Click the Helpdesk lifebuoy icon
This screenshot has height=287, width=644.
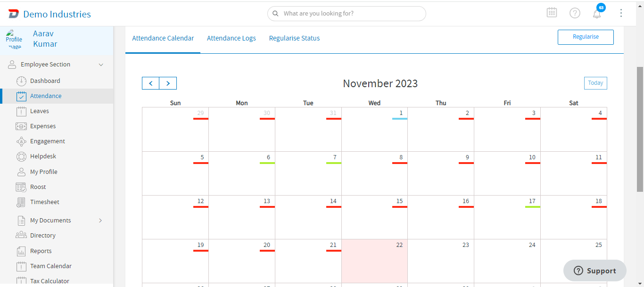21,156
